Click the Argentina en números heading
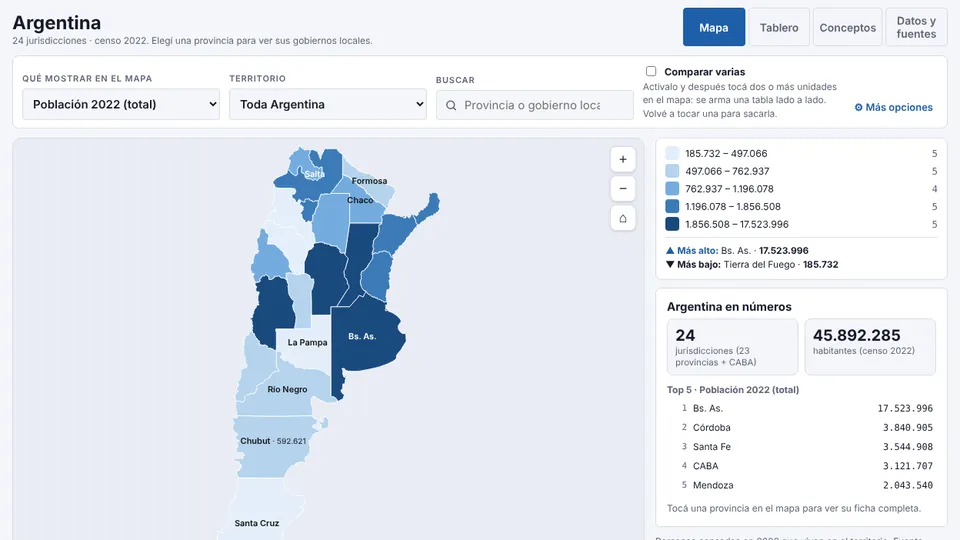This screenshot has height=540, width=960. [729, 307]
